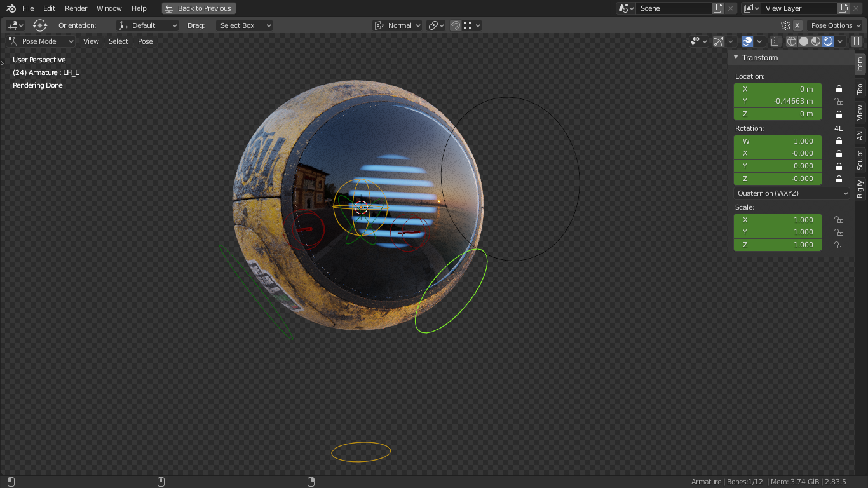Open the Quaternion (WXYZ) rotation mode dropdown
This screenshot has width=868, height=488.
792,193
